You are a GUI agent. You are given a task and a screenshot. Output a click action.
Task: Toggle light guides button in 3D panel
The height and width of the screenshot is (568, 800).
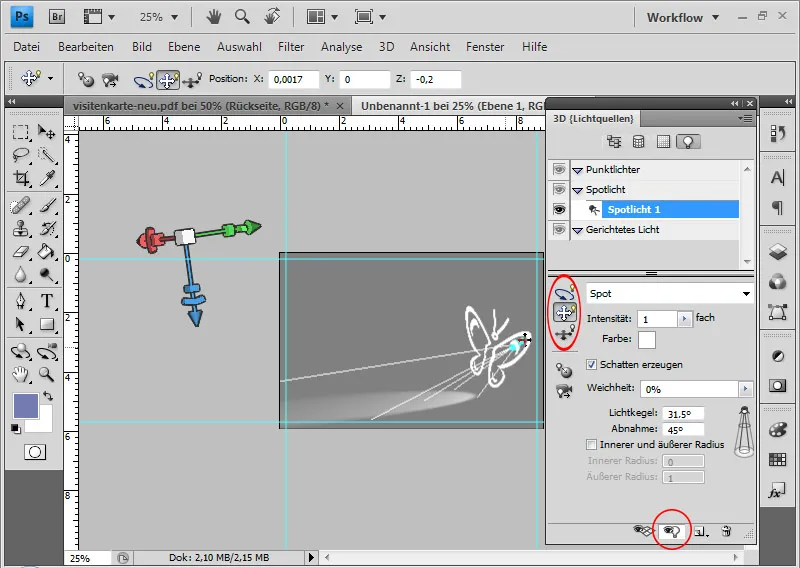[672, 532]
